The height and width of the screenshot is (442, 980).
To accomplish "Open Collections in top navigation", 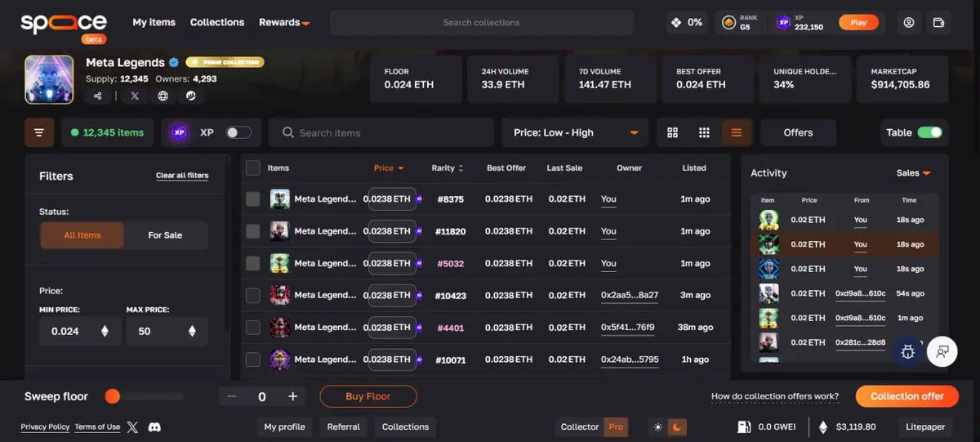I will click(217, 23).
